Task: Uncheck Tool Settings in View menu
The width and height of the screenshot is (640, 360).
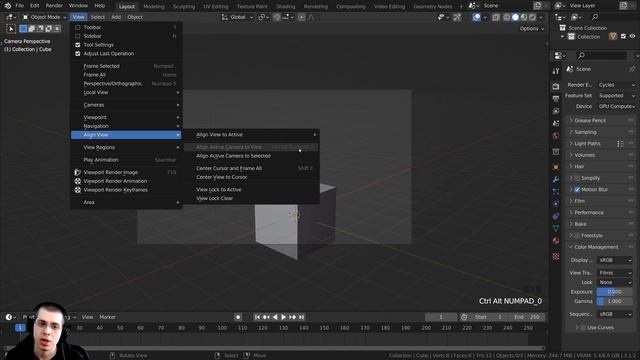Action: point(78,45)
